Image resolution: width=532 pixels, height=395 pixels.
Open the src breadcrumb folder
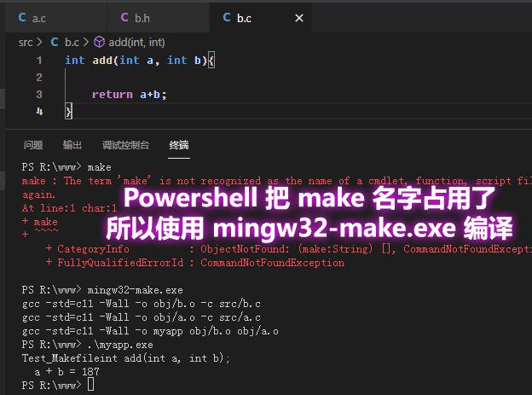coord(26,43)
